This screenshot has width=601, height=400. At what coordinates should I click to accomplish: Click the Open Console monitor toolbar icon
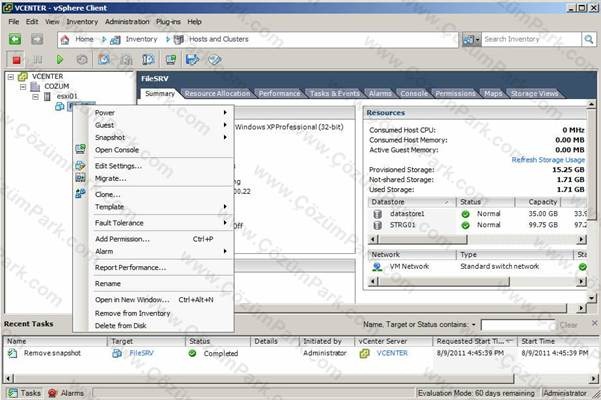click(x=171, y=60)
